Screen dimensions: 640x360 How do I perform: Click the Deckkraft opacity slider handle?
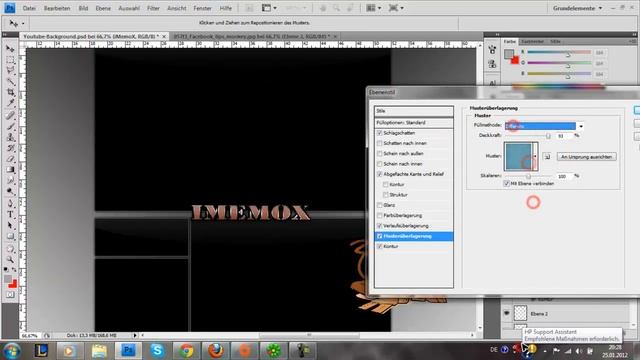pos(548,136)
